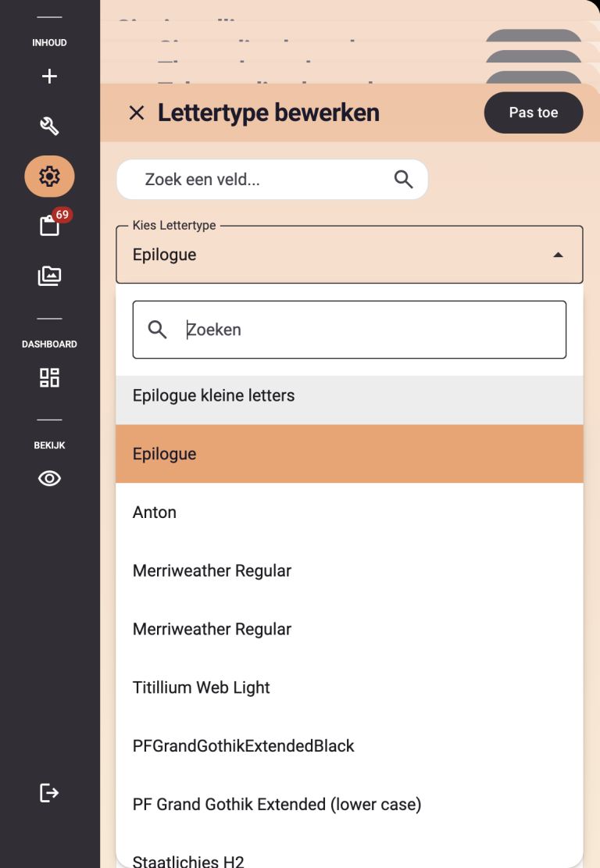Close the Lettertype bewerken panel

tap(137, 113)
